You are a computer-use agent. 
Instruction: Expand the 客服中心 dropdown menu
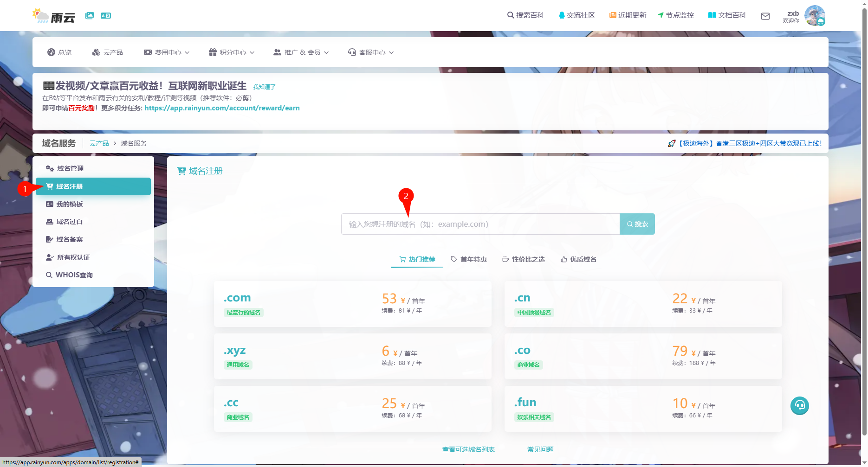click(x=371, y=52)
